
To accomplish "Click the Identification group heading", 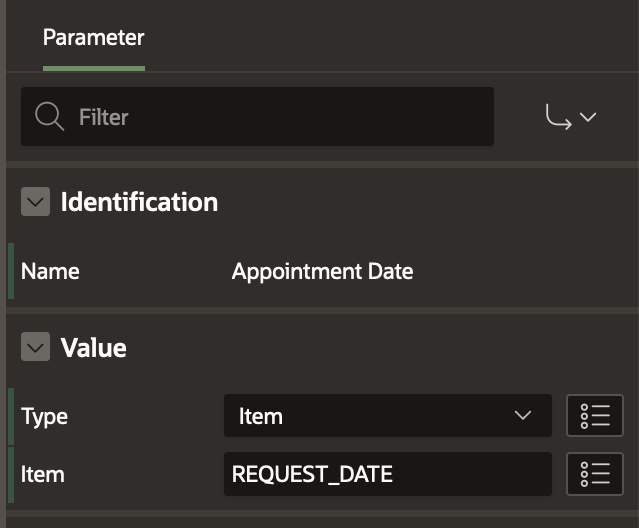I will (139, 202).
